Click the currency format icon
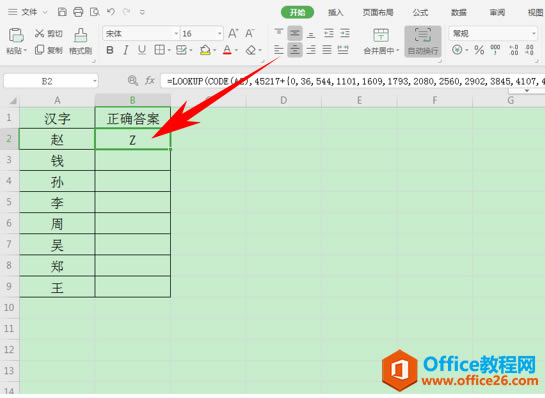This screenshot has height=398, width=545. click(x=457, y=50)
